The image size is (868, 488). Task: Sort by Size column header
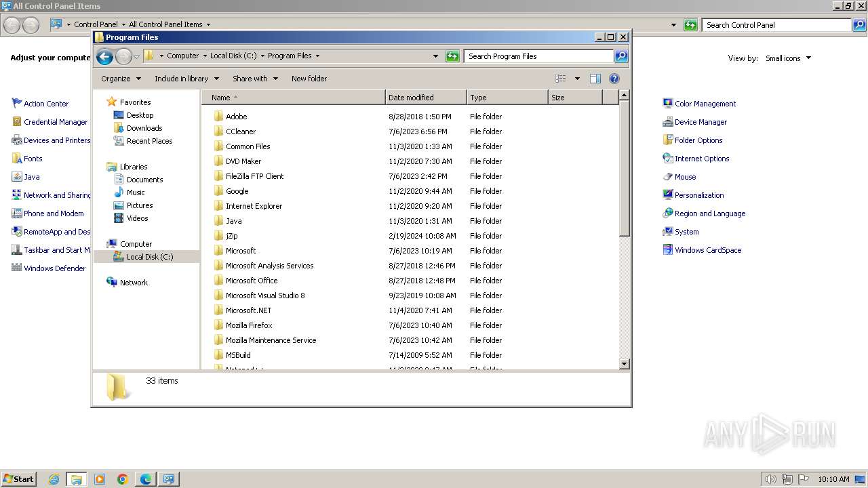(x=575, y=98)
